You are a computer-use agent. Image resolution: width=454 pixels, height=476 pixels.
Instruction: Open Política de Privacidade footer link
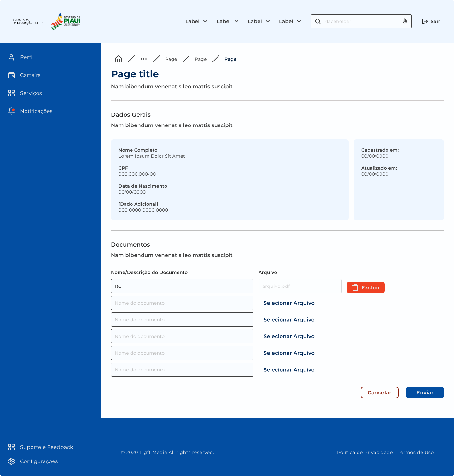tap(365, 452)
